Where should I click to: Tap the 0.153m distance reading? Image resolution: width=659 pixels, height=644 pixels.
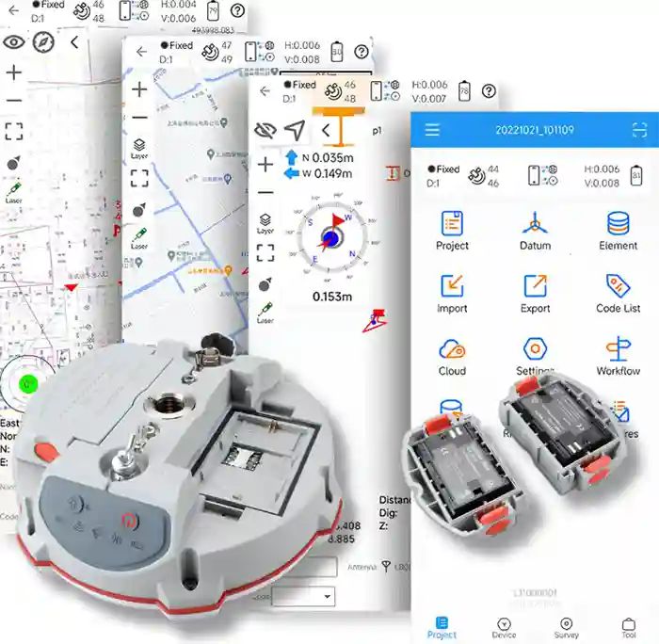tap(332, 297)
